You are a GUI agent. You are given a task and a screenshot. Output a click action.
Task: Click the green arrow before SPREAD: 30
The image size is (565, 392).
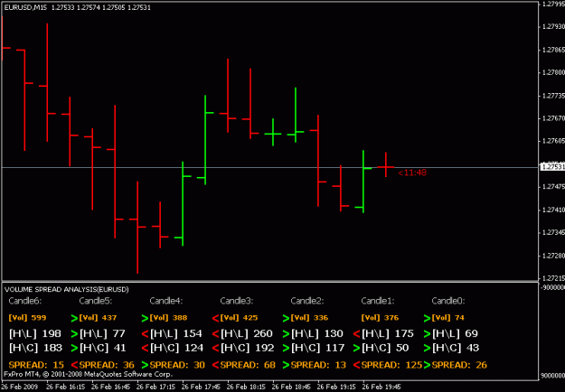click(146, 365)
